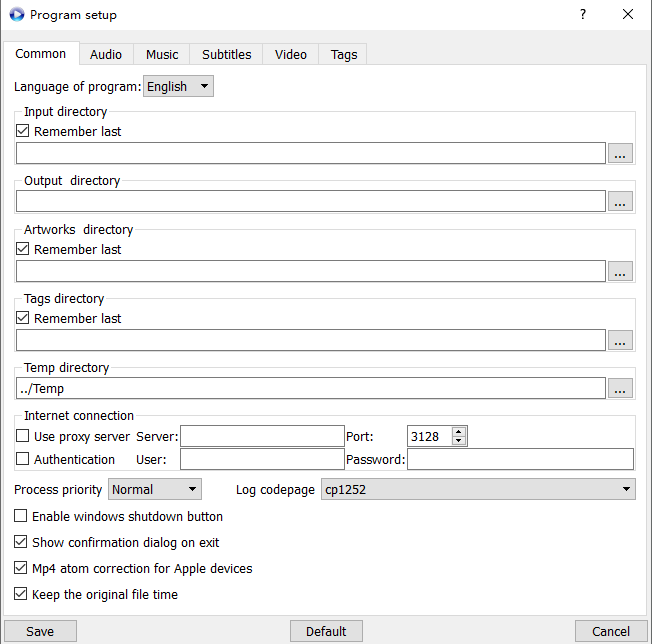Screen dimensions: 652x644
Task: Decrease proxy port with down arrow
Action: point(459,441)
